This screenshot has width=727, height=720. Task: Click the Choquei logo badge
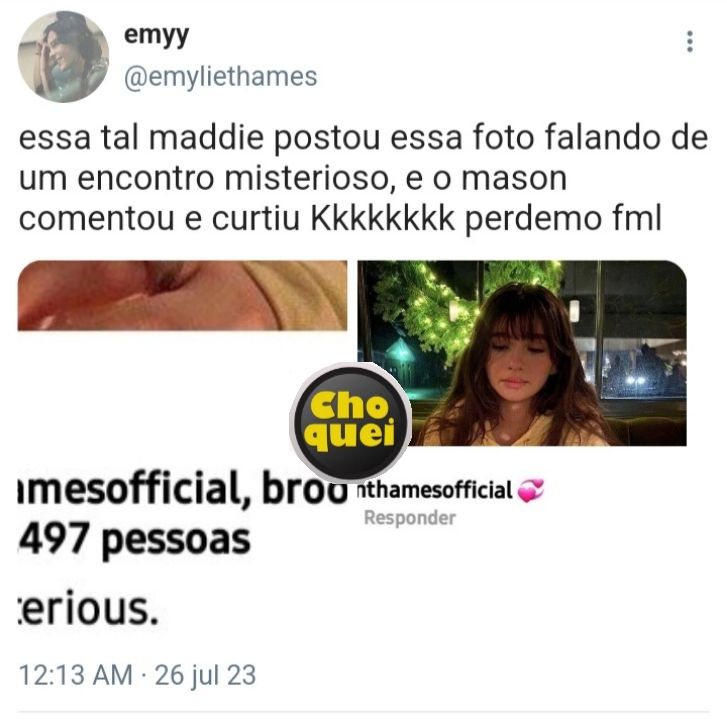pyautogui.click(x=350, y=421)
